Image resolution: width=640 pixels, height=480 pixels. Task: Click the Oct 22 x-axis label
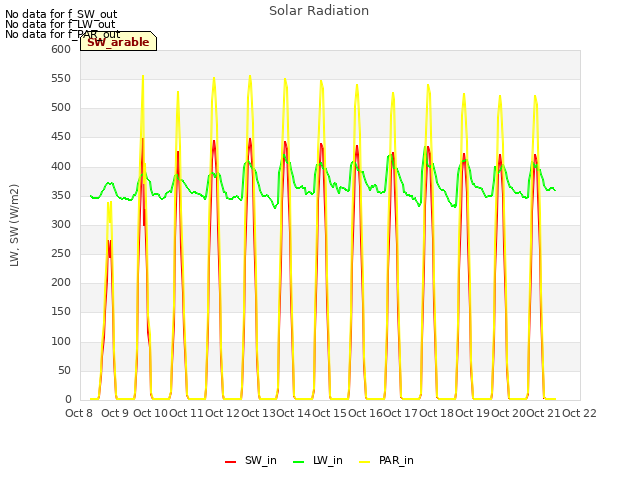click(580, 413)
